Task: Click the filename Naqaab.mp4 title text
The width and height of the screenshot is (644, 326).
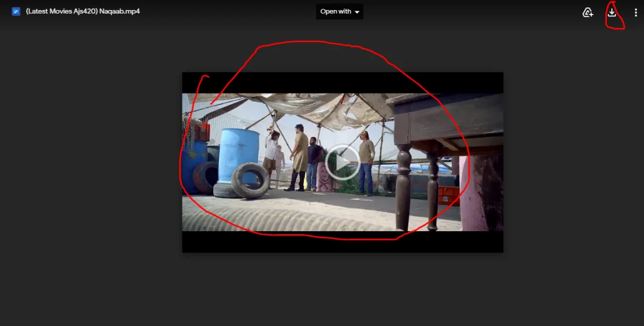Action: point(83,11)
